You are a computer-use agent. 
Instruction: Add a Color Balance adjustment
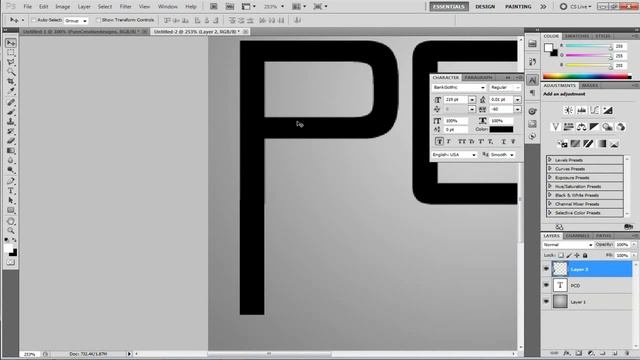(x=581, y=127)
